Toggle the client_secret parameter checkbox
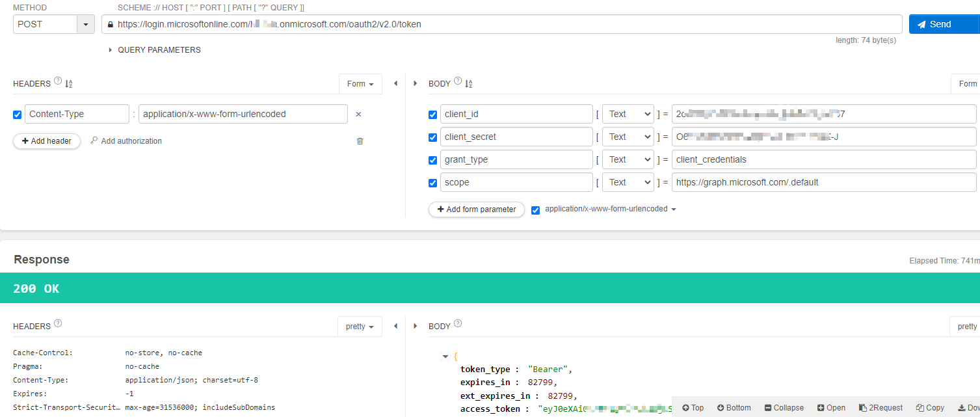980x417 pixels. (x=433, y=137)
